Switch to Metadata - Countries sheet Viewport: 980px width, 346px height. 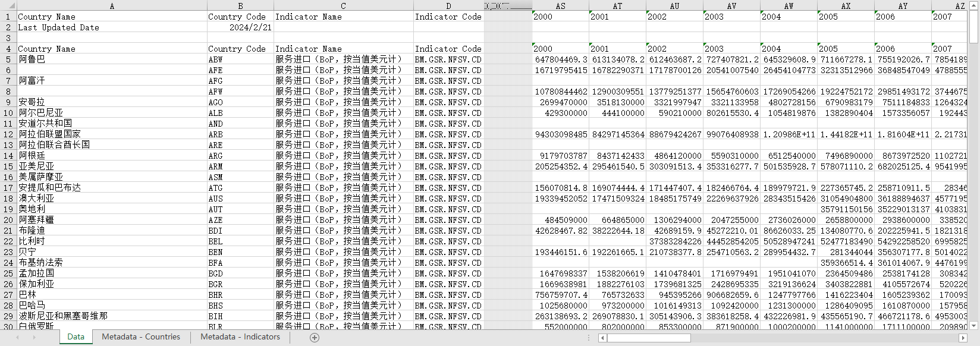[141, 337]
